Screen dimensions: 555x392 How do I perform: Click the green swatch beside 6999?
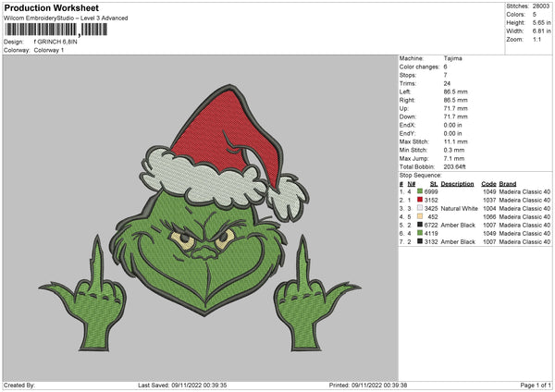(x=420, y=191)
